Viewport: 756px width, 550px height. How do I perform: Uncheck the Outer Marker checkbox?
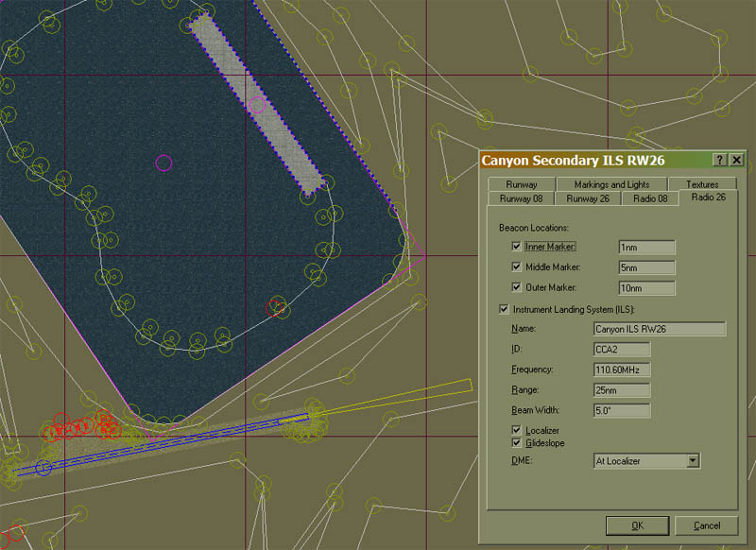tap(516, 287)
